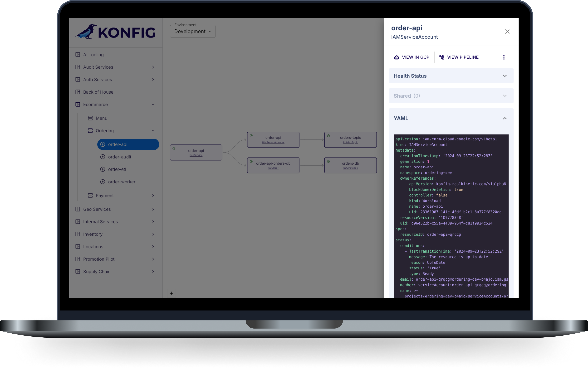Select the order-api workload item
The width and height of the screenshot is (588, 370).
click(128, 144)
